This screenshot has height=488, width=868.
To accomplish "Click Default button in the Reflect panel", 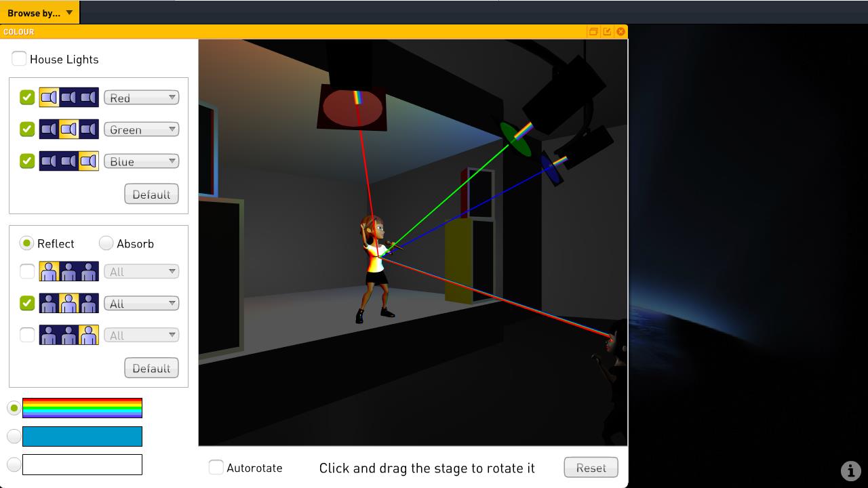I will point(151,368).
